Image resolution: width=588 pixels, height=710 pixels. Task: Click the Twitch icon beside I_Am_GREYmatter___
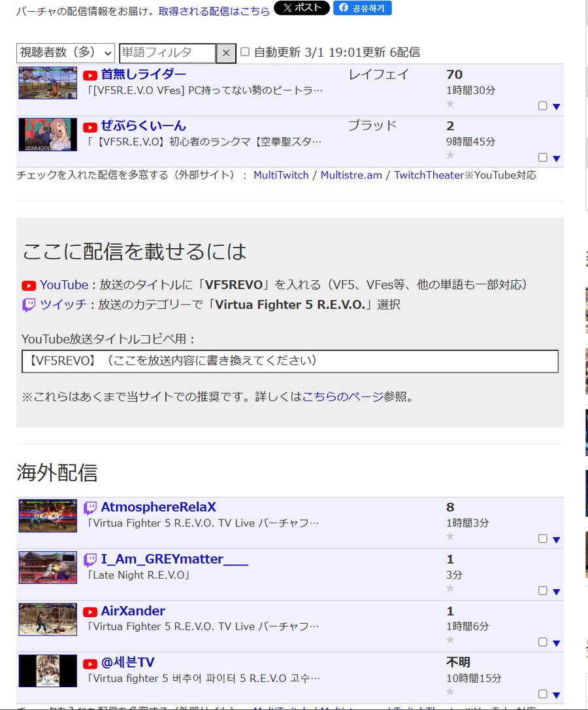91,559
